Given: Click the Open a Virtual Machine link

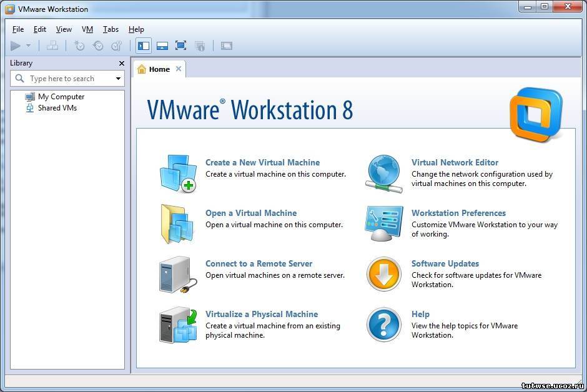Looking at the screenshot, I should [251, 213].
